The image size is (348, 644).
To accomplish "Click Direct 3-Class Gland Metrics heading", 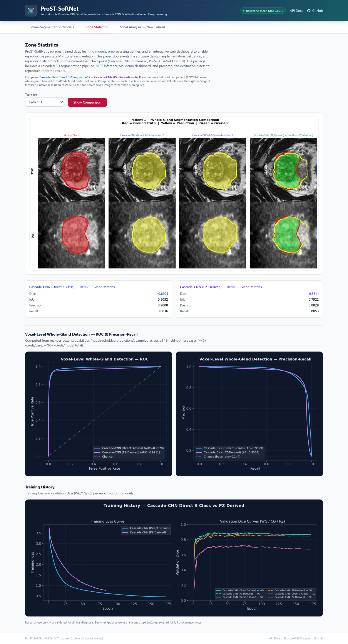I will click(x=72, y=287).
